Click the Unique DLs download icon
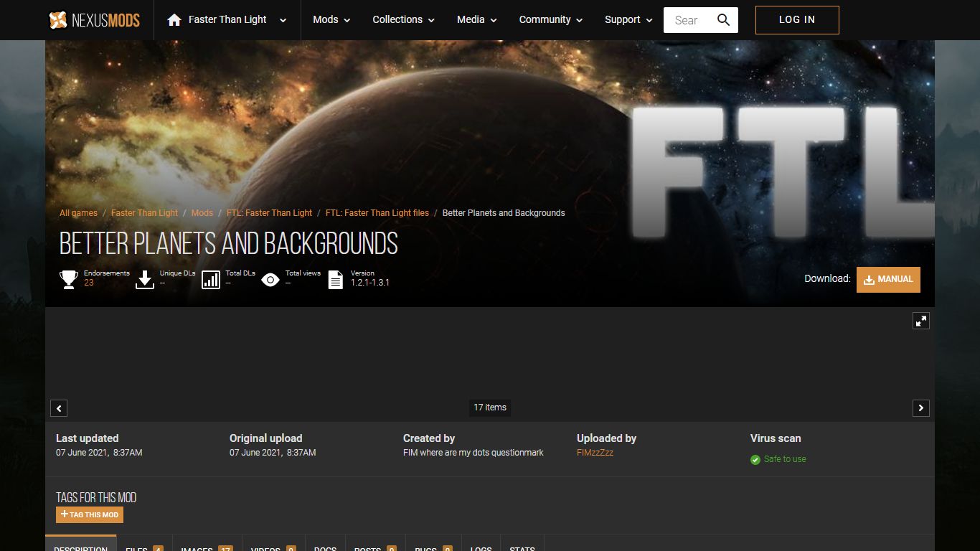Image resolution: width=980 pixels, height=551 pixels. tap(145, 279)
